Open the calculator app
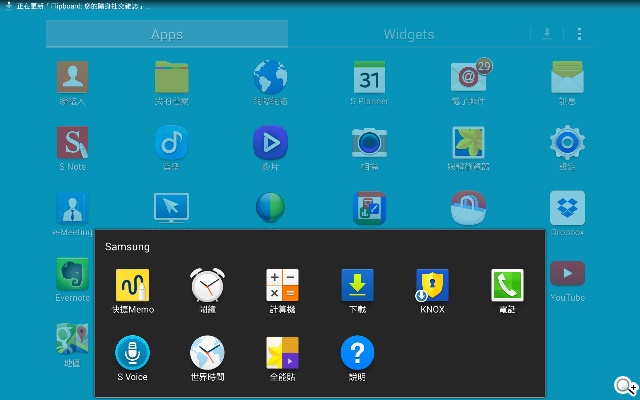Viewport: 640px width, 400px height. point(282,286)
